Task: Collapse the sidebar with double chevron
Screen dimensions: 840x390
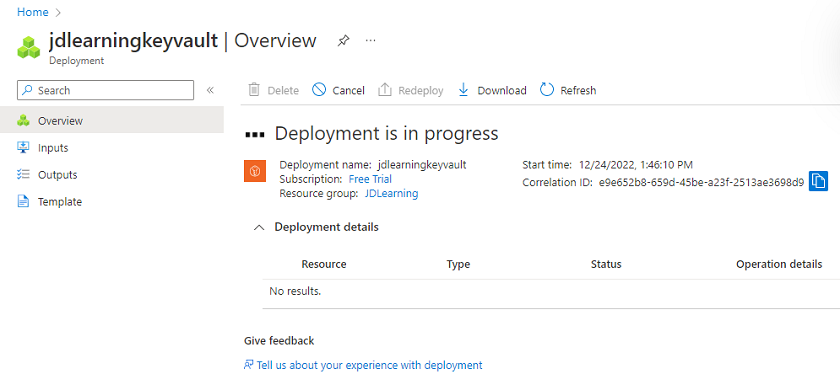Action: point(210,90)
